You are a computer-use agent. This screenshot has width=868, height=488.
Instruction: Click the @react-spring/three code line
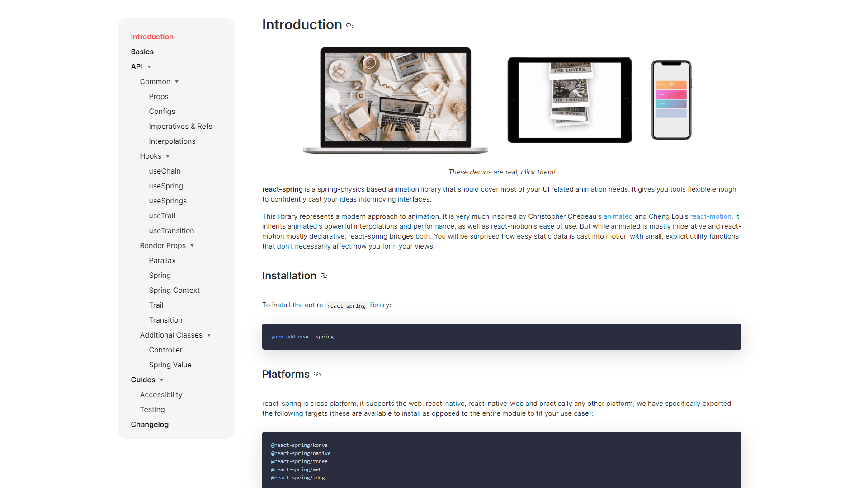click(299, 461)
